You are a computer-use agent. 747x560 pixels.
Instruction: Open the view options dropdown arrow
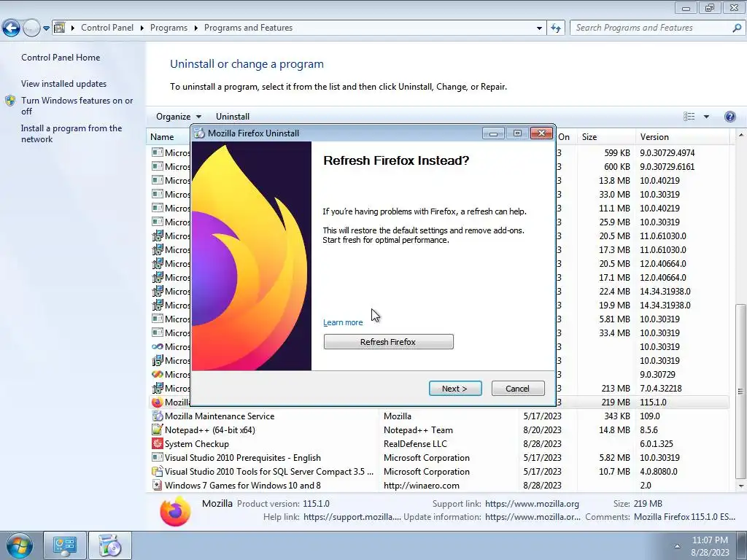706,116
